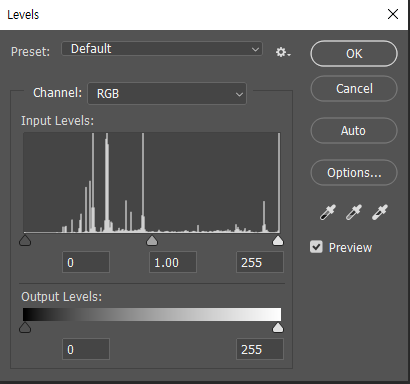The width and height of the screenshot is (410, 384).
Task: Click the midtone gamma field showing 1.00
Action: pos(173,262)
